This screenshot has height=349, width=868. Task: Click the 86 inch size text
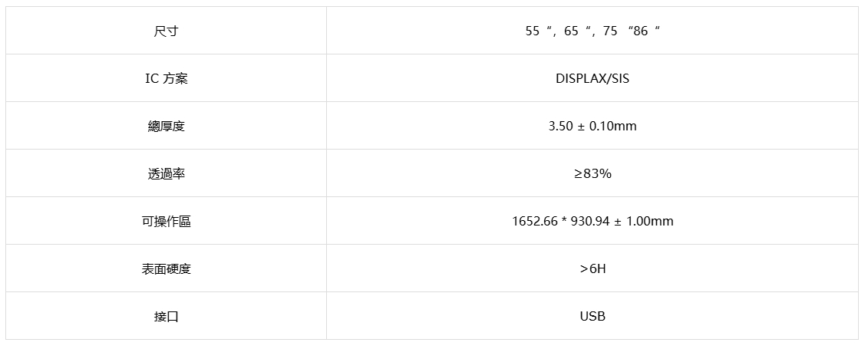pyautogui.click(x=641, y=31)
